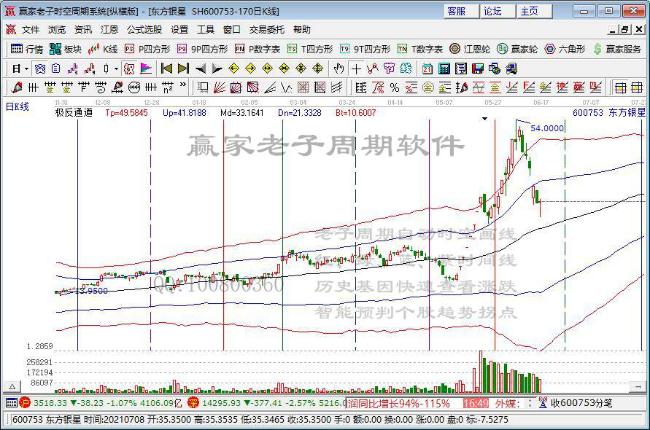Open the 帮助 menu

pos(302,30)
